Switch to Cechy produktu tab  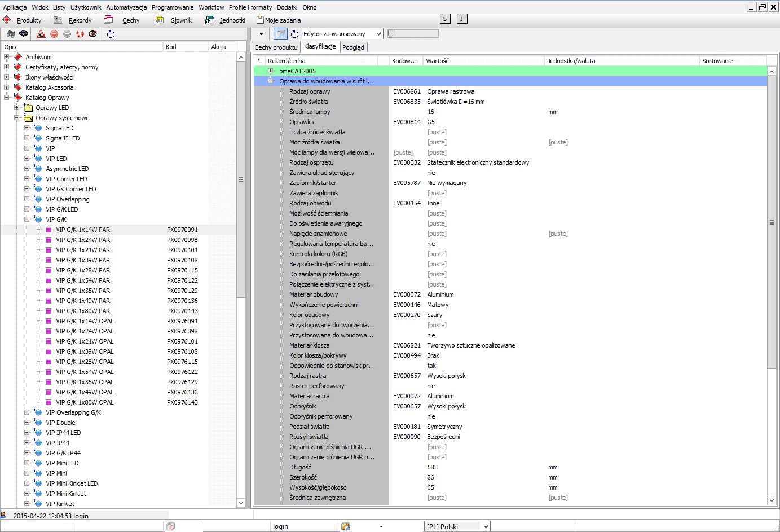[x=276, y=47]
